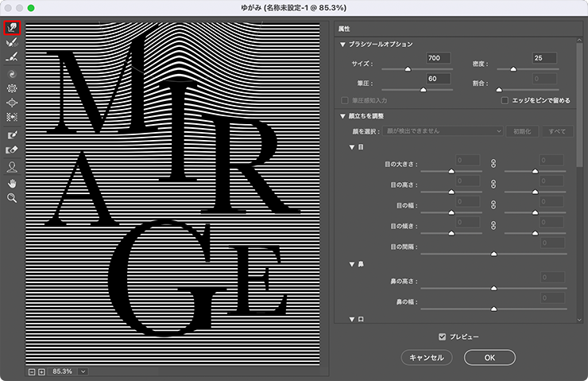Open the zoom percentage dropdown showing 85.3%
The height and width of the screenshot is (381, 588).
(83, 371)
